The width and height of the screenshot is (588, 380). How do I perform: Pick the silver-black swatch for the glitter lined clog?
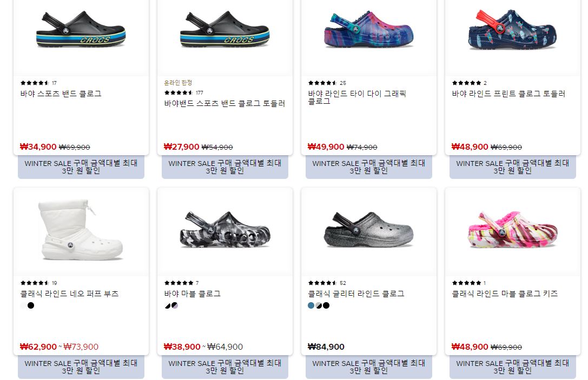click(x=319, y=305)
